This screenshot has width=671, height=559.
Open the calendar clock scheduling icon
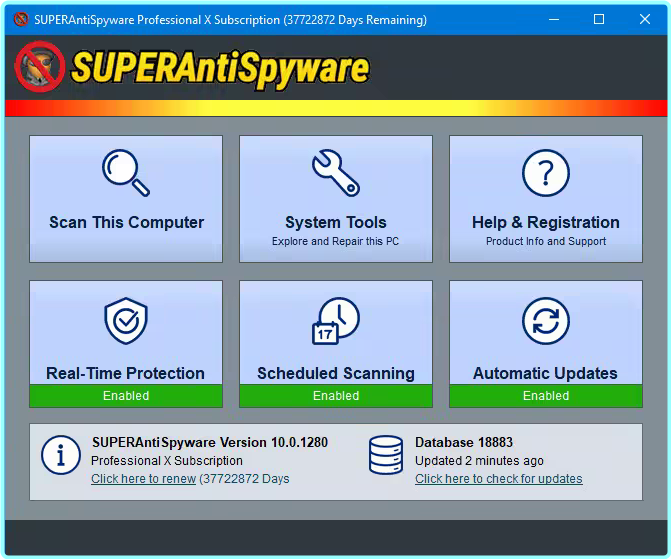(x=335, y=321)
